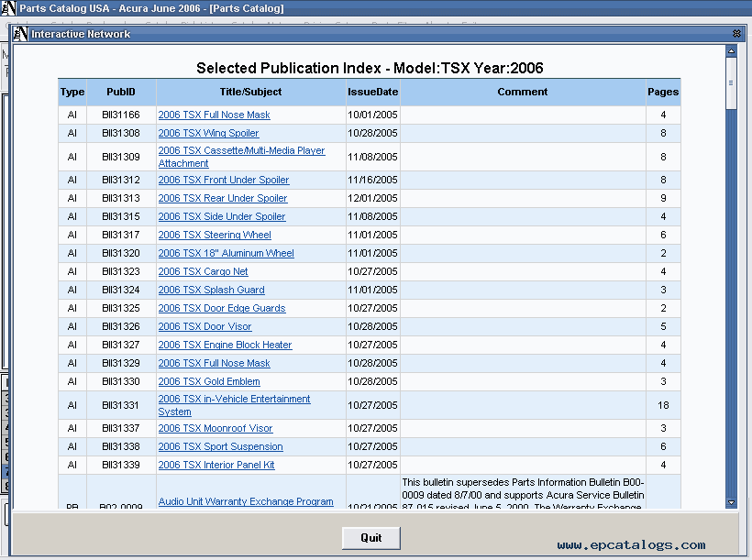Click page count 5 for Door Visor row
The width and height of the screenshot is (752, 560).
(x=663, y=326)
